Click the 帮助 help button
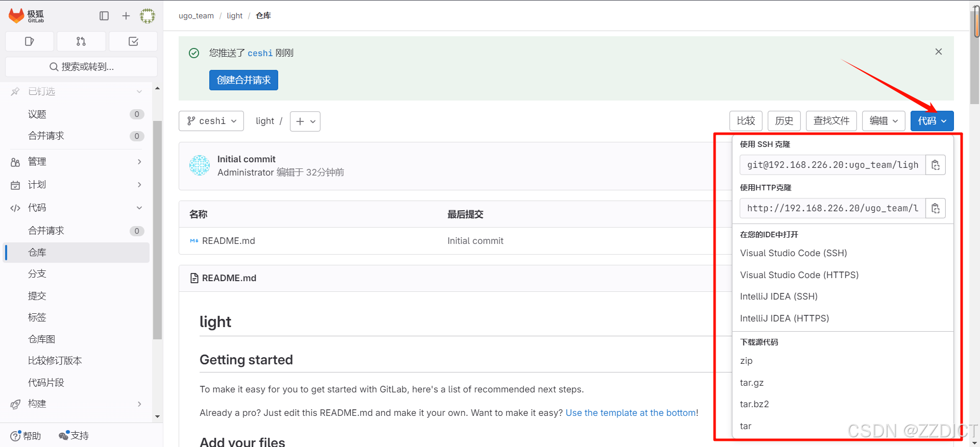 click(x=26, y=436)
